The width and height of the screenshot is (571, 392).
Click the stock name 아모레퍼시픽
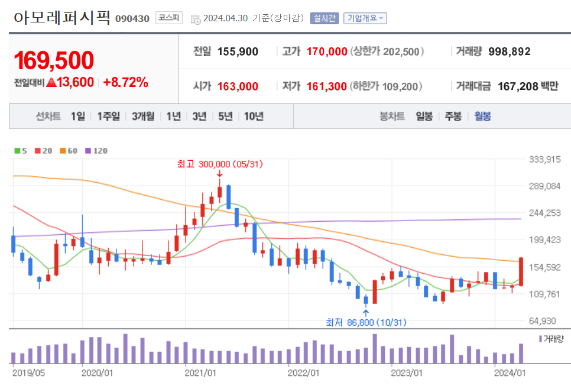(x=62, y=18)
